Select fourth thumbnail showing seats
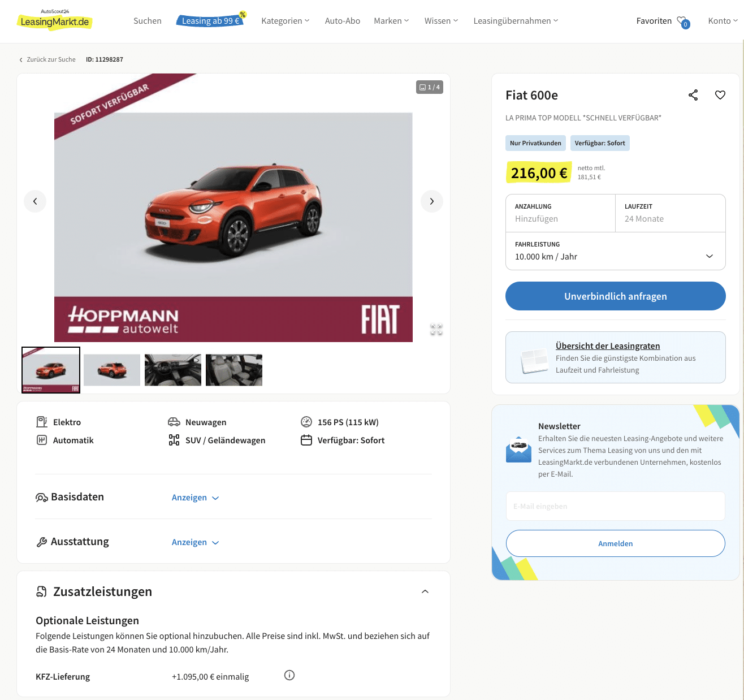 coord(234,370)
